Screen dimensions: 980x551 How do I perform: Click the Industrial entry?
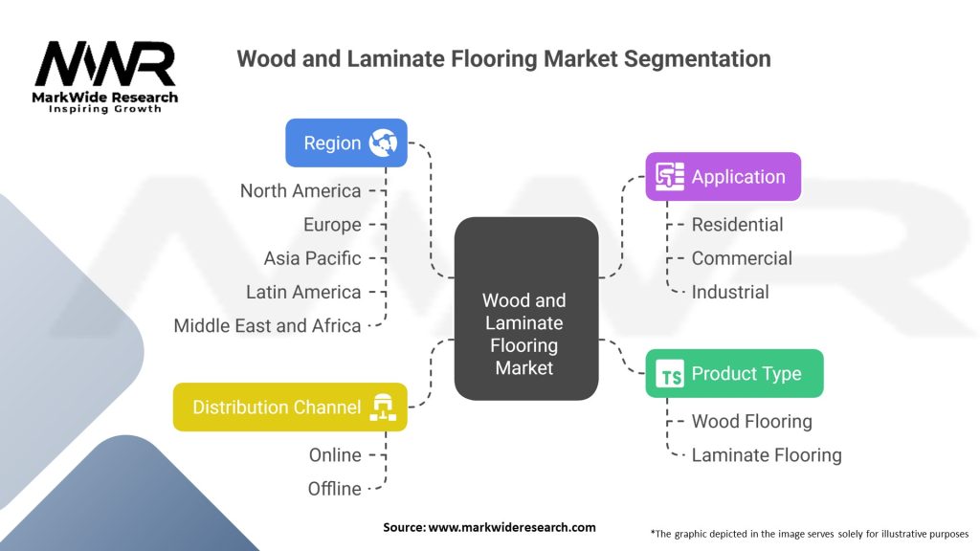[x=730, y=292]
